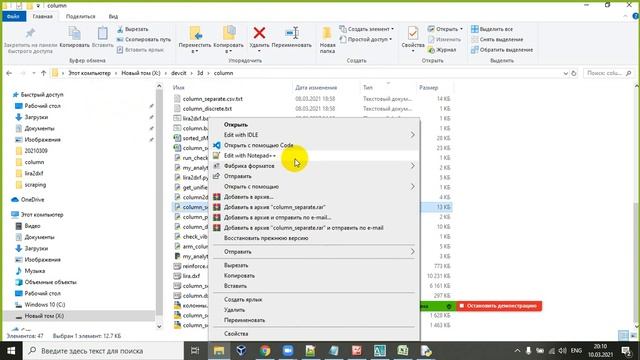The image size is (640, 360).
Task: Click the search box Поиск: colu...
Action: 608,73
